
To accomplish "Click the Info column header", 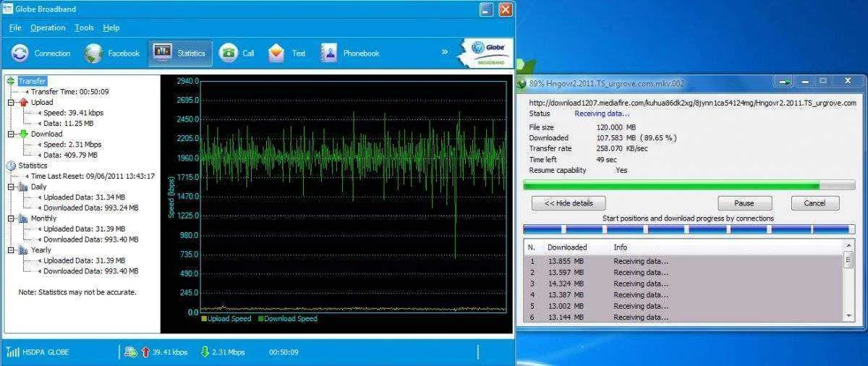I will point(726,247).
